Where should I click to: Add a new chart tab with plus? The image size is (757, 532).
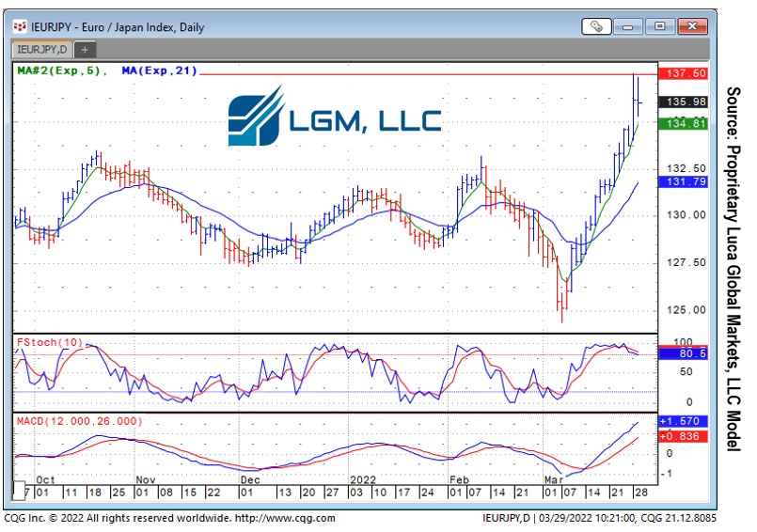[85, 50]
